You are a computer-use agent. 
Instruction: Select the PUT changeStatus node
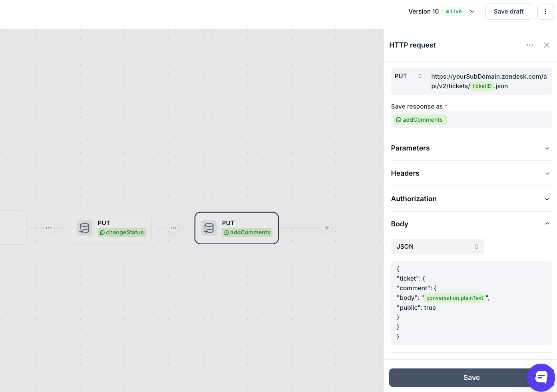[x=111, y=228]
